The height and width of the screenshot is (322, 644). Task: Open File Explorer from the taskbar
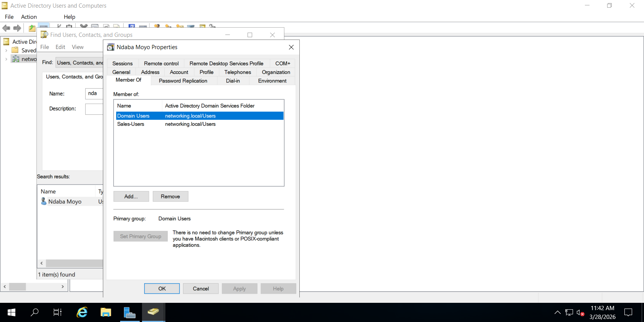106,312
